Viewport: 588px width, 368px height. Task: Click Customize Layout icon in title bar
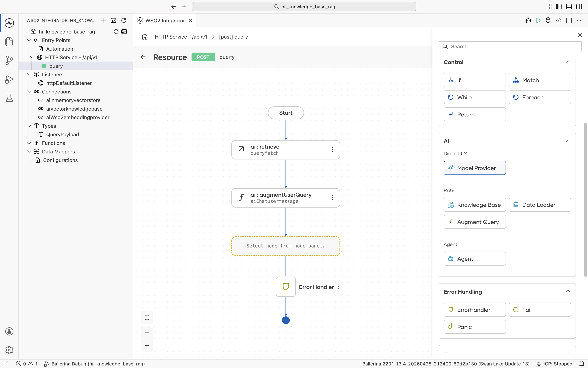pyautogui.click(x=549, y=7)
